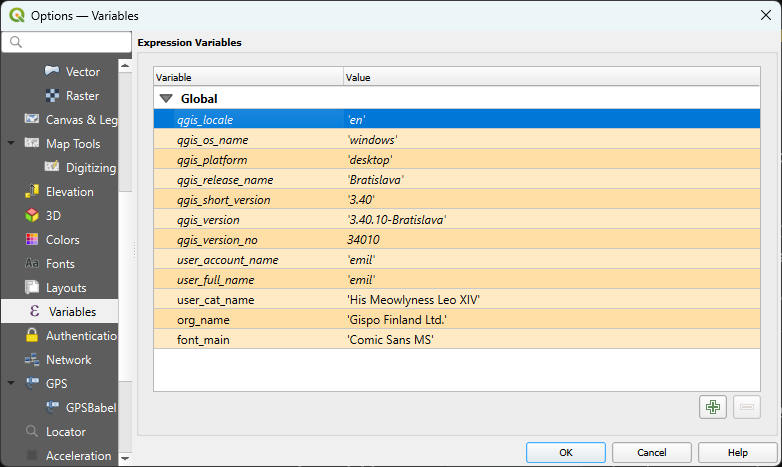This screenshot has height=467, width=782.
Task: Click the green plus add variable icon
Action: pyautogui.click(x=712, y=406)
